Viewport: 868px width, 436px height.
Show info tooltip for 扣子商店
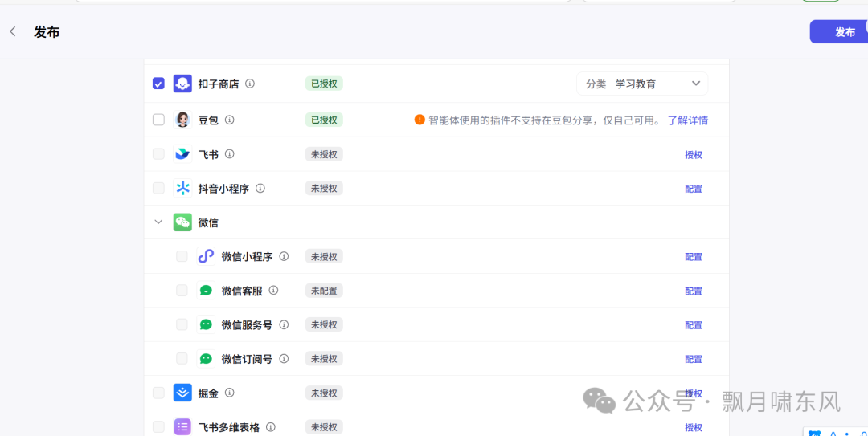[250, 84]
